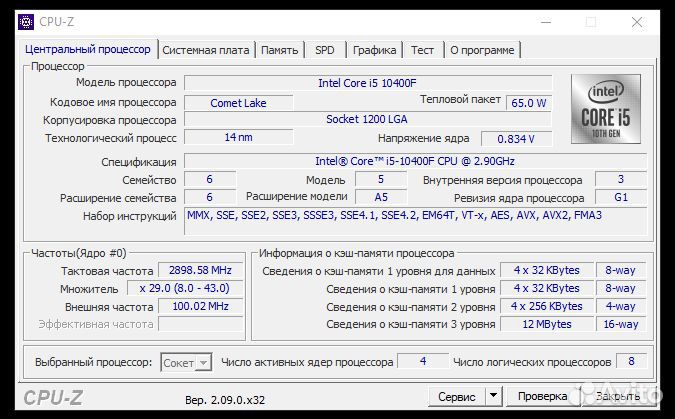This screenshot has width=675, height=419.
Task: Open the dropdown arrow next to Сервис
Action: pos(494,396)
